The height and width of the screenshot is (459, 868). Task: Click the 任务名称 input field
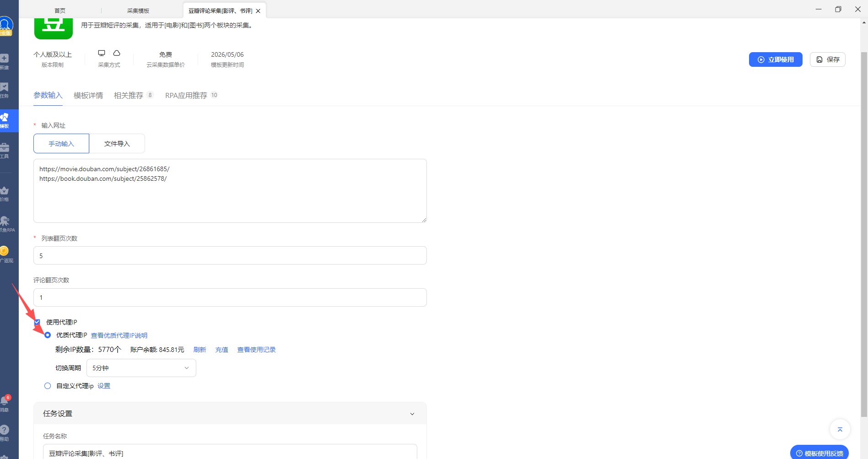click(x=230, y=452)
